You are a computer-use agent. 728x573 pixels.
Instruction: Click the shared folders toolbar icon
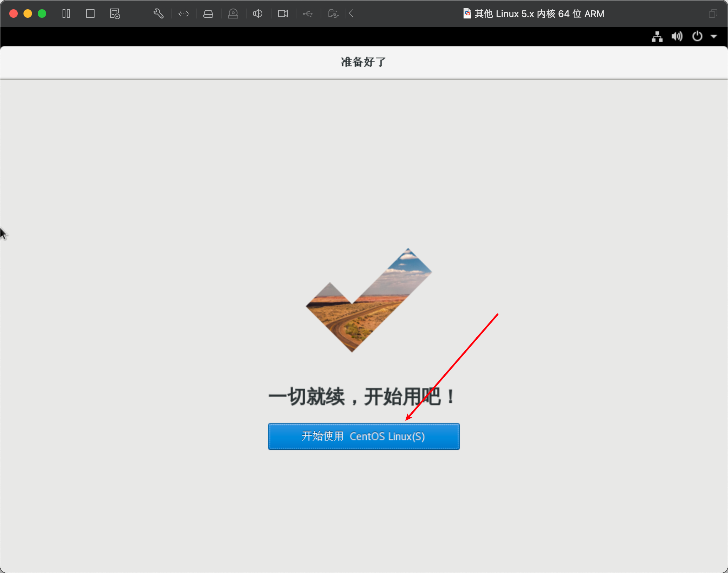[x=333, y=14]
